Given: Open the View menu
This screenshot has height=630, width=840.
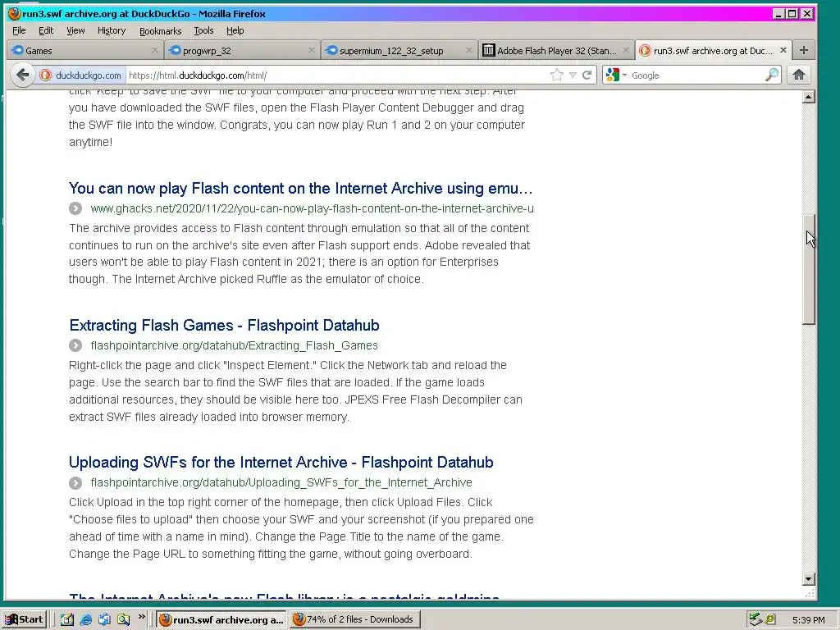Looking at the screenshot, I should pos(75,30).
